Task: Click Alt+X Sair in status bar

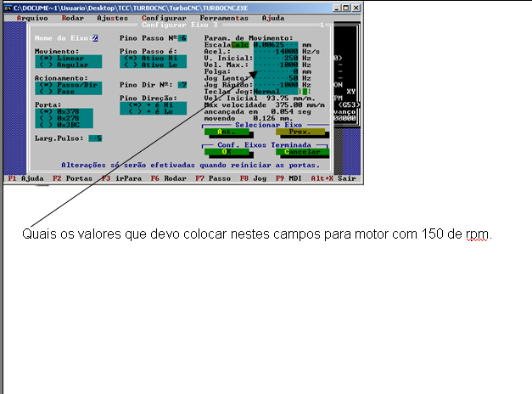Action: 333,178
